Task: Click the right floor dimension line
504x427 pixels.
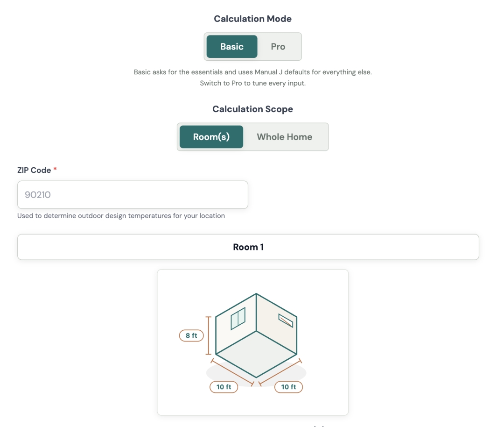Action: [x=280, y=372]
